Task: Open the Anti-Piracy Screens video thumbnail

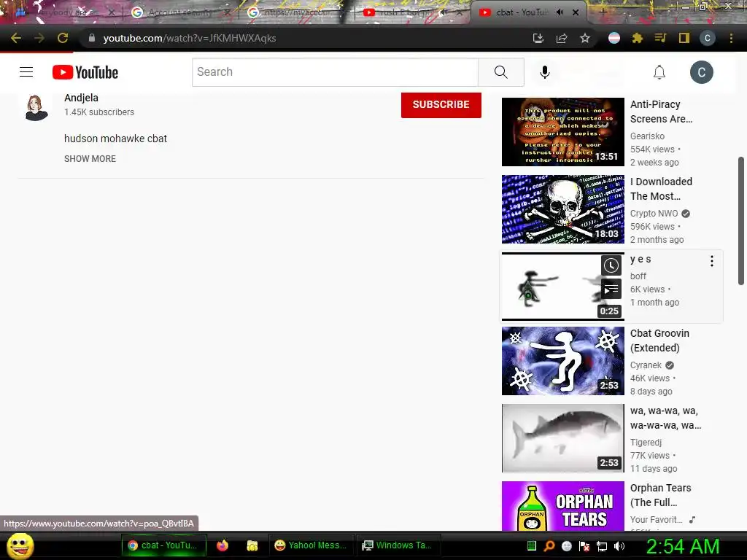Action: [562, 132]
